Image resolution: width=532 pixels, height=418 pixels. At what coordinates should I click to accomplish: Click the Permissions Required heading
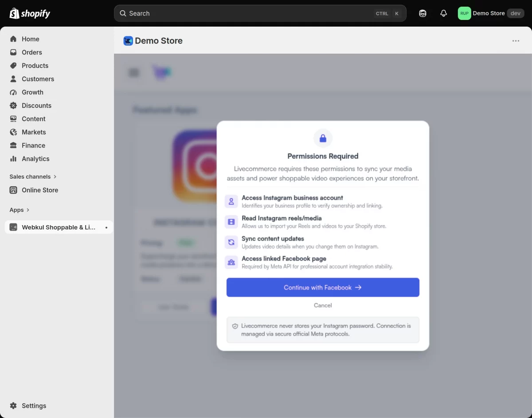pyautogui.click(x=323, y=156)
